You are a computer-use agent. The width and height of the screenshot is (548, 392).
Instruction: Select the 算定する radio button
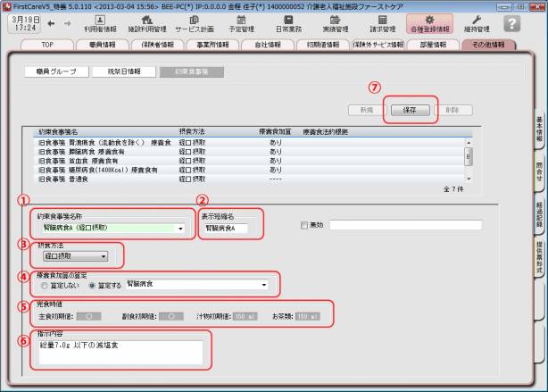(90, 286)
